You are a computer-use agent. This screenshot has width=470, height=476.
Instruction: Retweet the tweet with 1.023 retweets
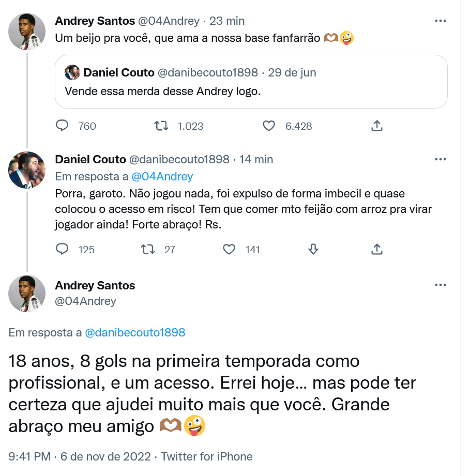point(161,126)
